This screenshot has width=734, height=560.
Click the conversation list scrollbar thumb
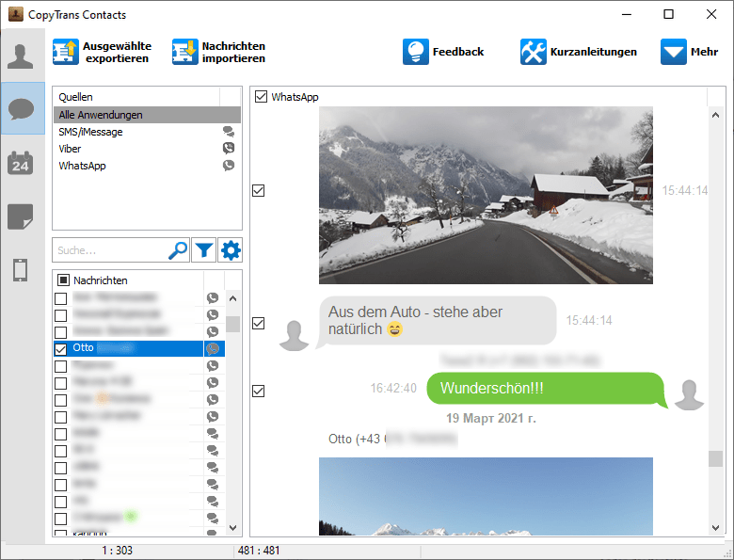[x=232, y=324]
